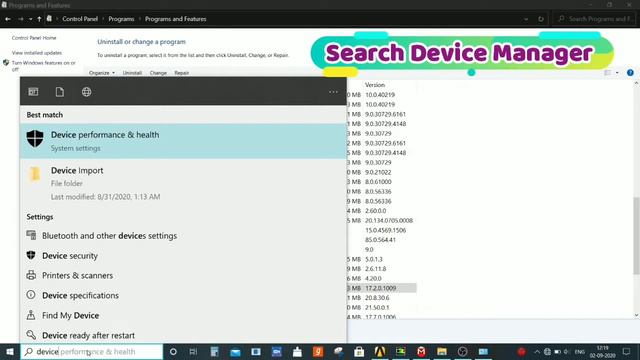The height and width of the screenshot is (360, 640).
Task: Refresh the Programs and Features list
Action: point(541,19)
